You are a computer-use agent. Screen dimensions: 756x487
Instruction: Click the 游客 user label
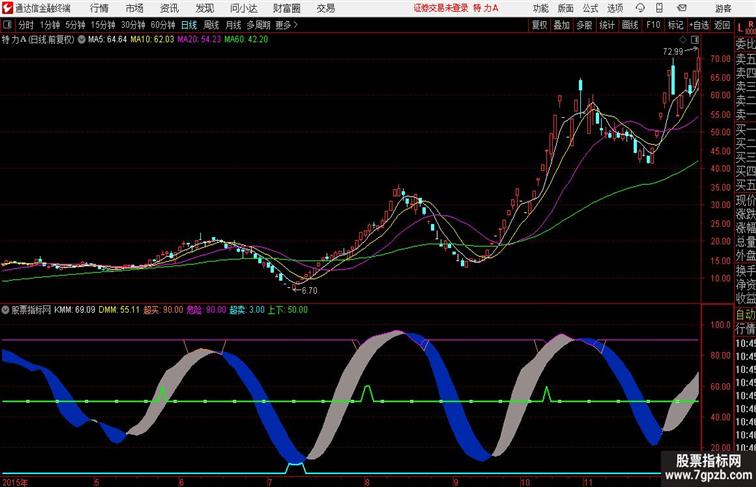click(x=723, y=9)
